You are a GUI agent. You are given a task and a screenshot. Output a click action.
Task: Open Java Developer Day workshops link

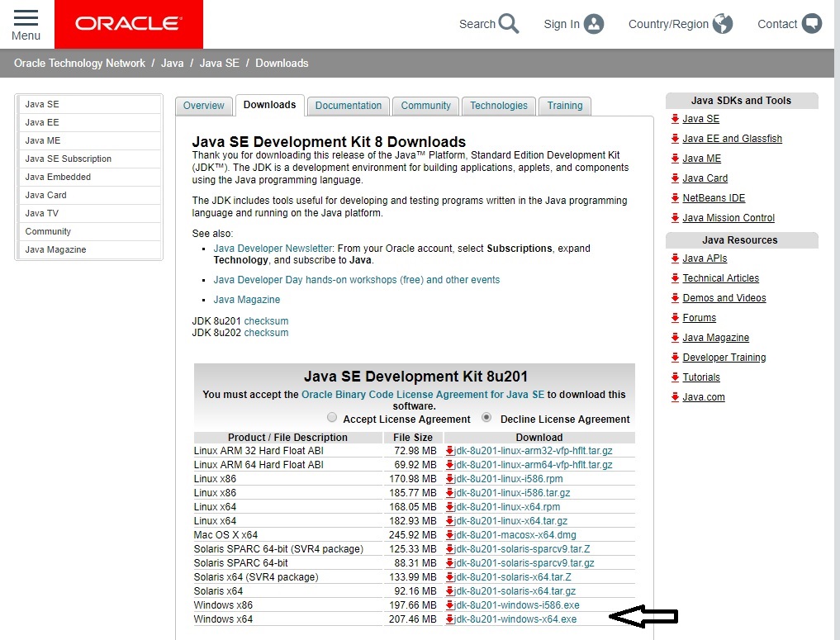[356, 280]
